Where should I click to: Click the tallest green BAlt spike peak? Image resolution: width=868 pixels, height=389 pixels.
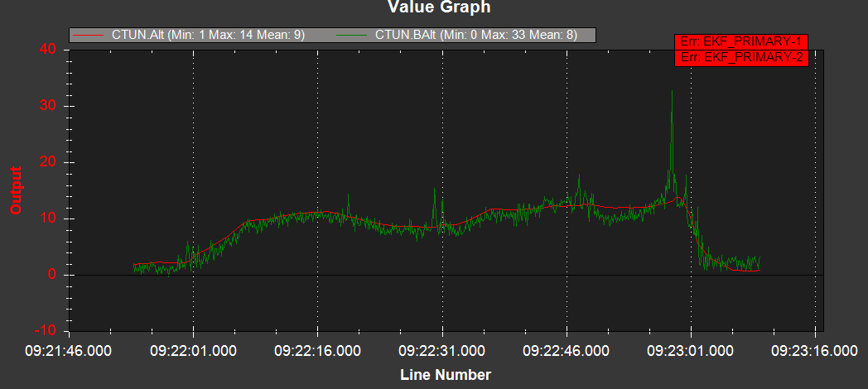(x=672, y=91)
